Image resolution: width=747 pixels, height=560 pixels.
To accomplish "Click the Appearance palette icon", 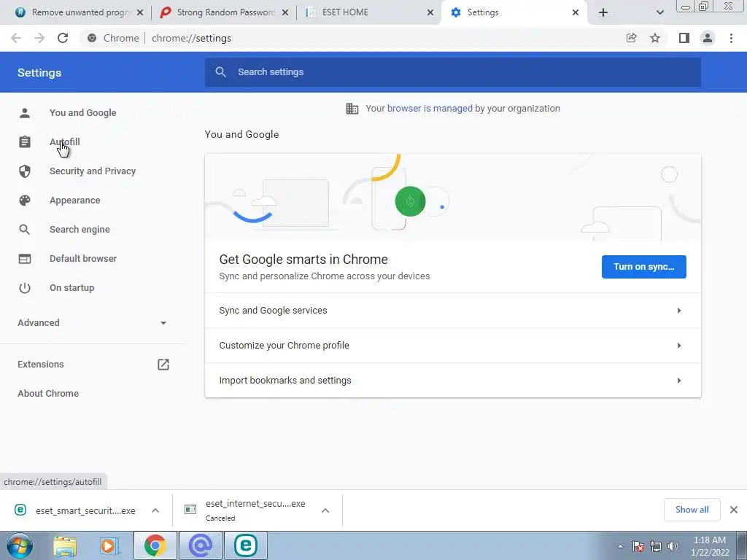I will (25, 201).
